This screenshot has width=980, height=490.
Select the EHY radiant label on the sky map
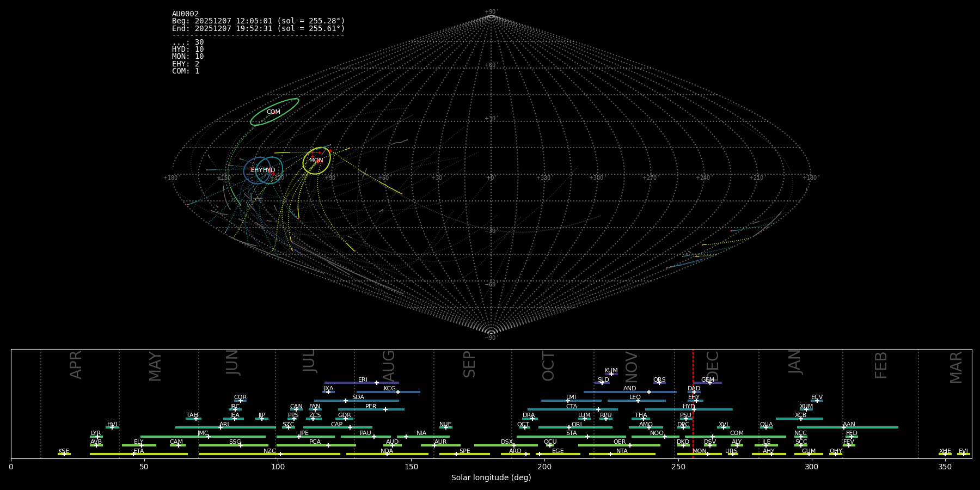256,170
